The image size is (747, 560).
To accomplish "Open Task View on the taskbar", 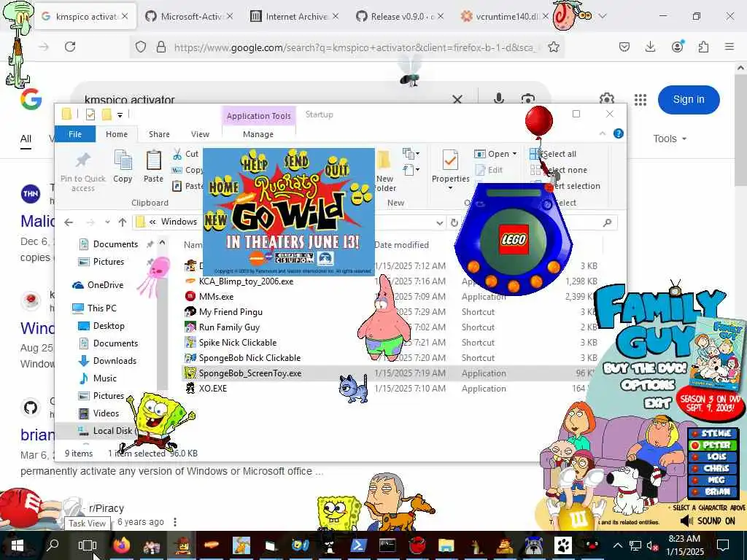I will tap(88, 545).
